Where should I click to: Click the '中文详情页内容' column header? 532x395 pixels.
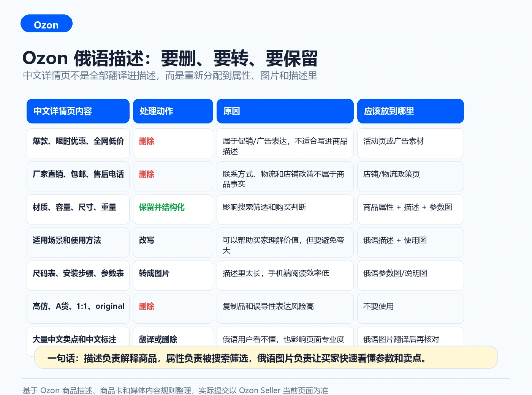pyautogui.click(x=78, y=111)
